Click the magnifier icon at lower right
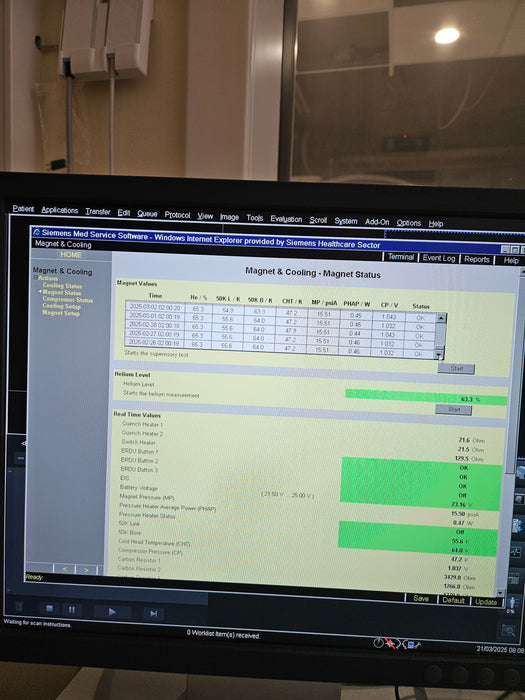Screen dimensions: 525x700 tap(508, 630)
